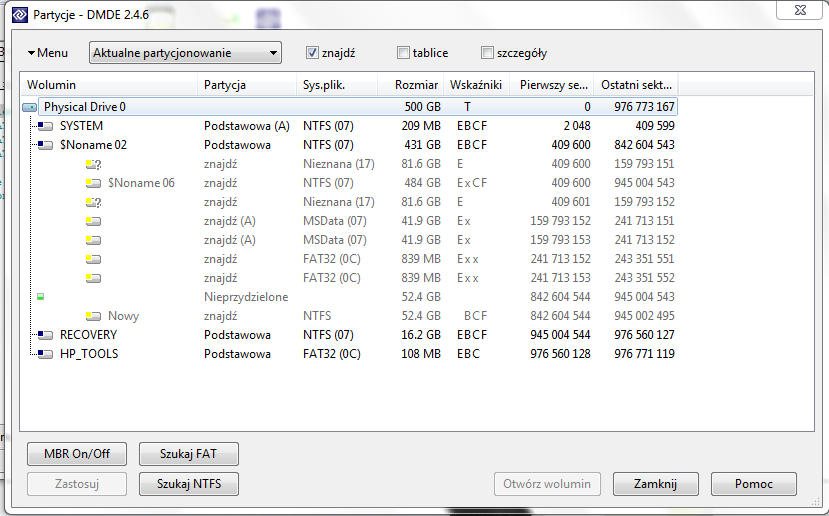The height and width of the screenshot is (516, 829).
Task: Click the Zastosuj button
Action: 77,484
